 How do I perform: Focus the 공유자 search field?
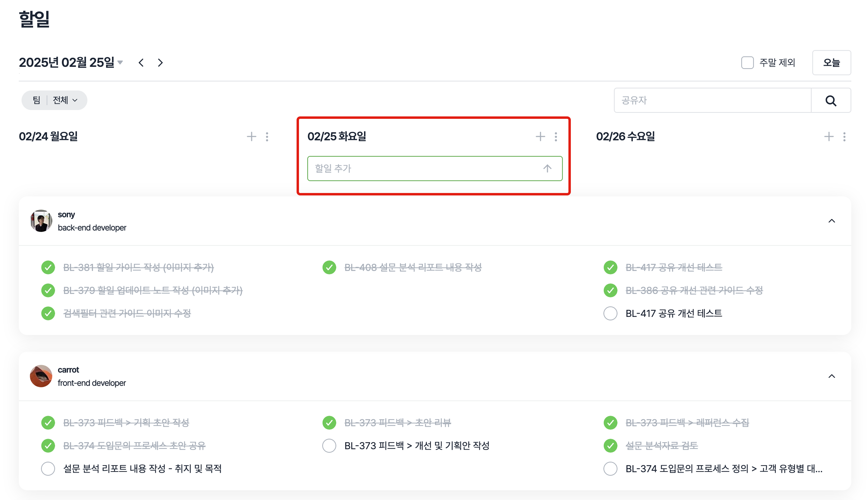[x=712, y=100]
